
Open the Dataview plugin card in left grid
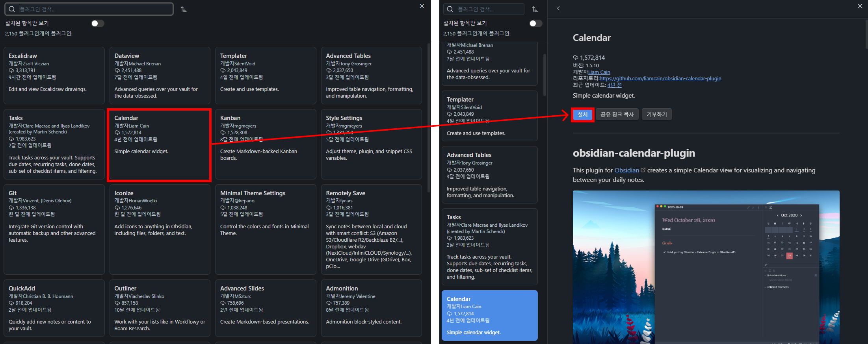point(160,76)
